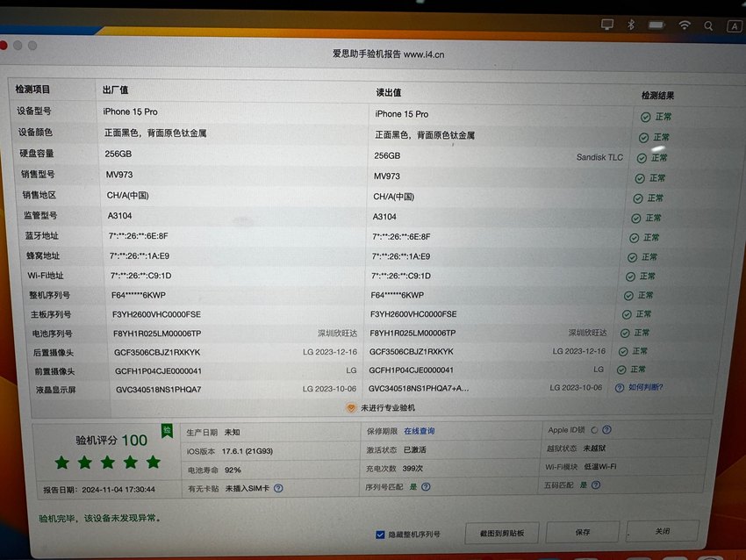Click the 未进行专业验机 text
Screen dimensions: 746x560
click(x=388, y=408)
